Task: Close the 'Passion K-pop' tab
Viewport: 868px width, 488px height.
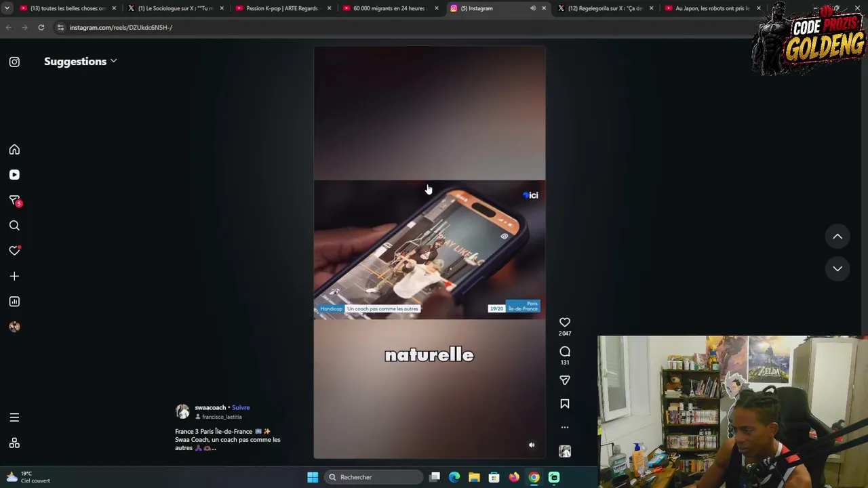Action: [329, 8]
